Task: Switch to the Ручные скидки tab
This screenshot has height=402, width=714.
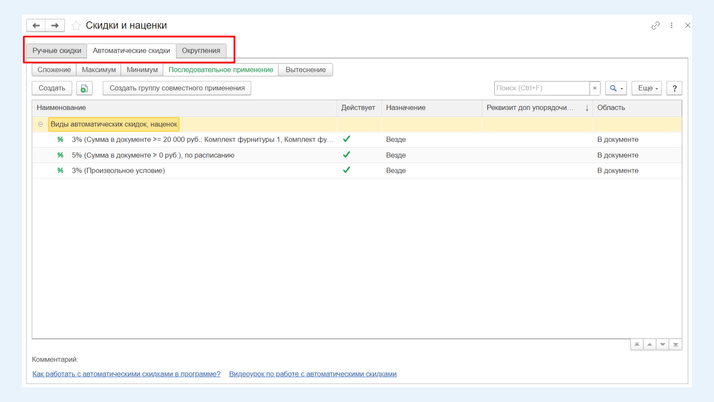Action: tap(56, 50)
